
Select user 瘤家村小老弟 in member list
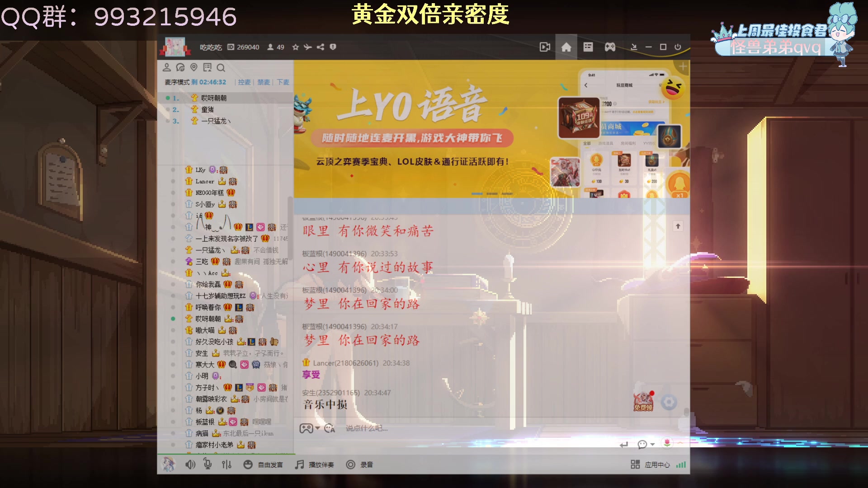[214, 445]
